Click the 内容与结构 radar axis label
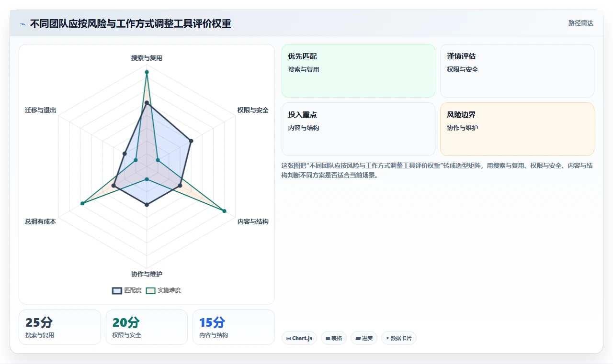This screenshot has width=613, height=364. [x=253, y=221]
